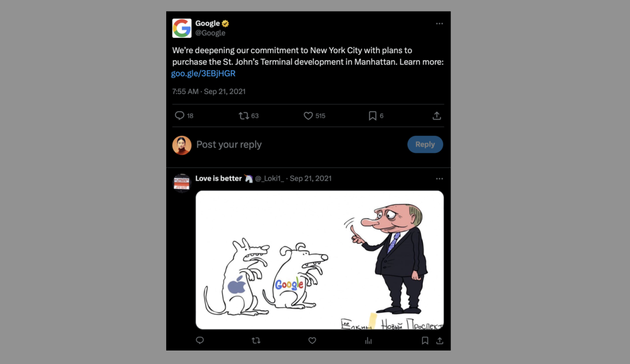The width and height of the screenshot is (630, 364).
Task: Click the Google profile logo avatar
Action: click(182, 28)
